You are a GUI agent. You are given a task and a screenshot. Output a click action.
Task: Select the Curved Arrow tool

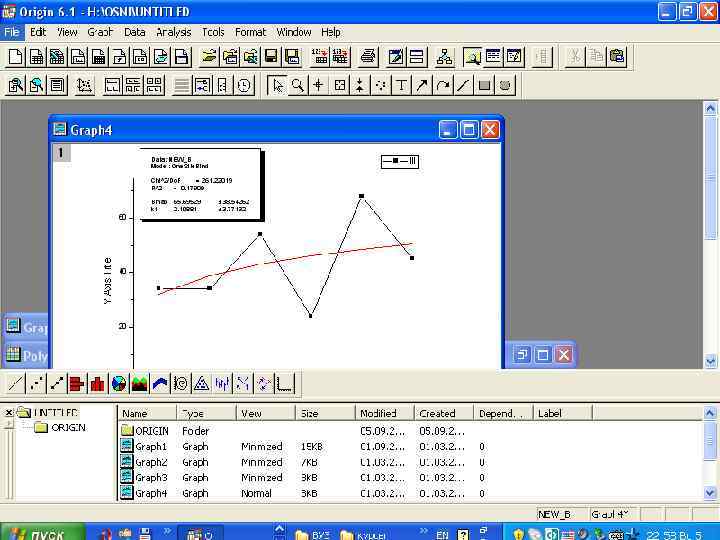443,85
